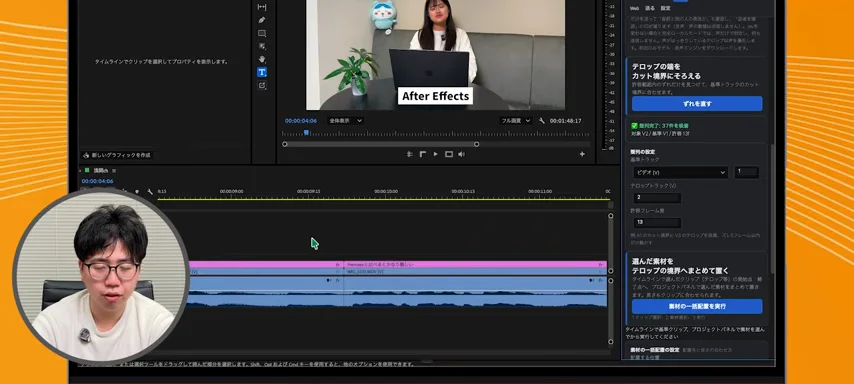Screen dimensions: 854x384
Task: Click the After Effects caption in preview
Action: pyautogui.click(x=435, y=96)
